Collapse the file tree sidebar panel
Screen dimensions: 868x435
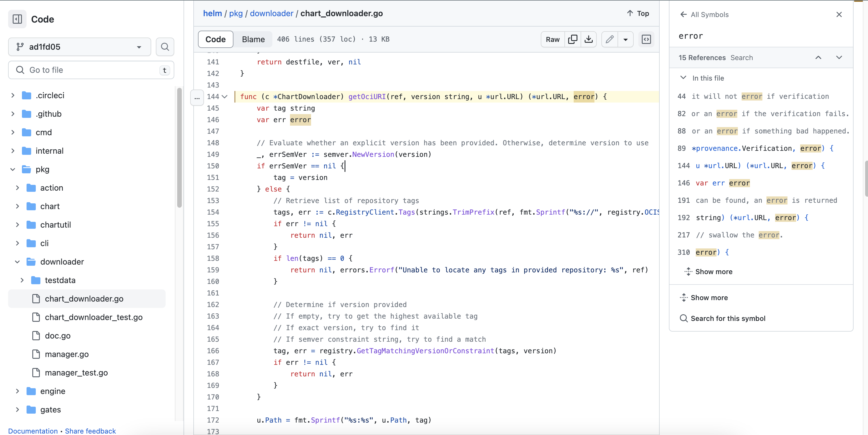pyautogui.click(x=17, y=19)
